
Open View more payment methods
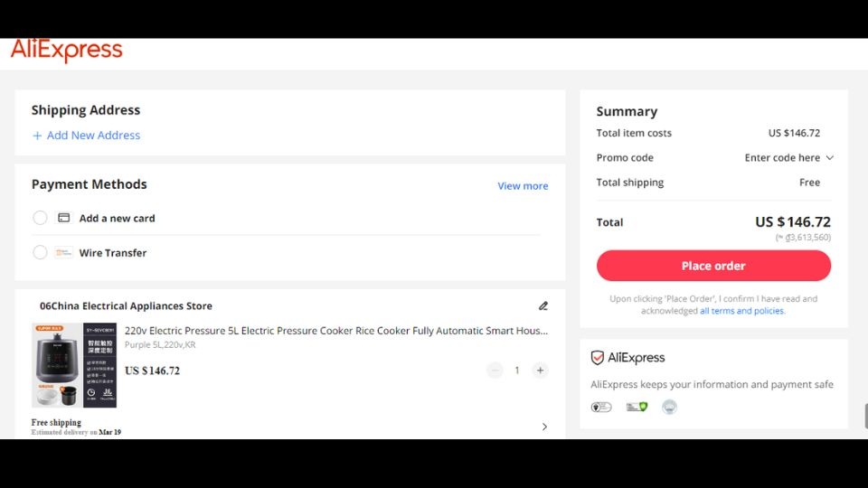(523, 186)
